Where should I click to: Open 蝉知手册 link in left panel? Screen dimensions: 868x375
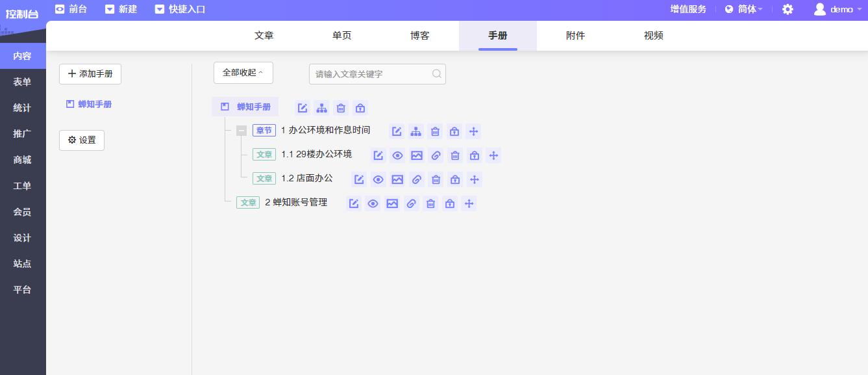(95, 104)
